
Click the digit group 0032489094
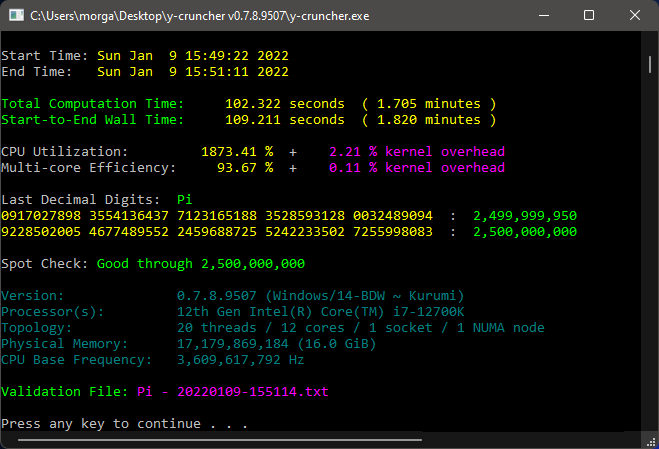(393, 216)
